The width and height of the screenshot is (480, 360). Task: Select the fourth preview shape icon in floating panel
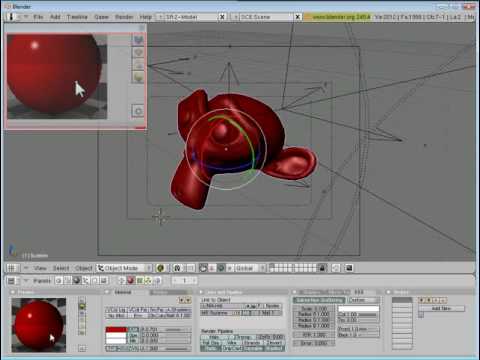[138, 77]
